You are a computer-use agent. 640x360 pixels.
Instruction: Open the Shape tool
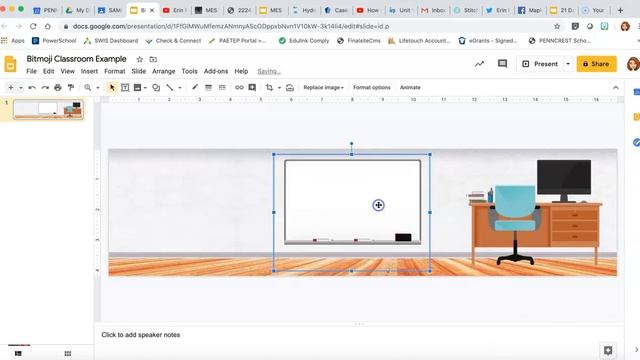coord(156,87)
